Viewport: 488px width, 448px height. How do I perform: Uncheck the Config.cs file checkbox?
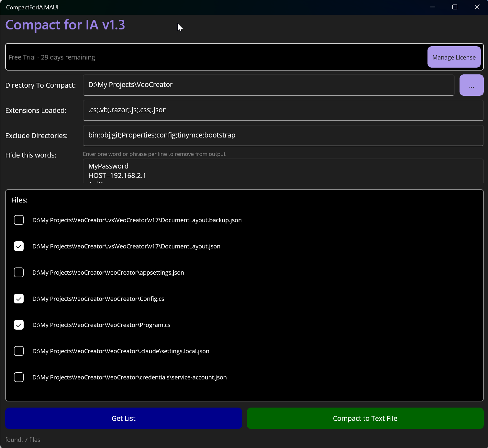click(x=19, y=299)
